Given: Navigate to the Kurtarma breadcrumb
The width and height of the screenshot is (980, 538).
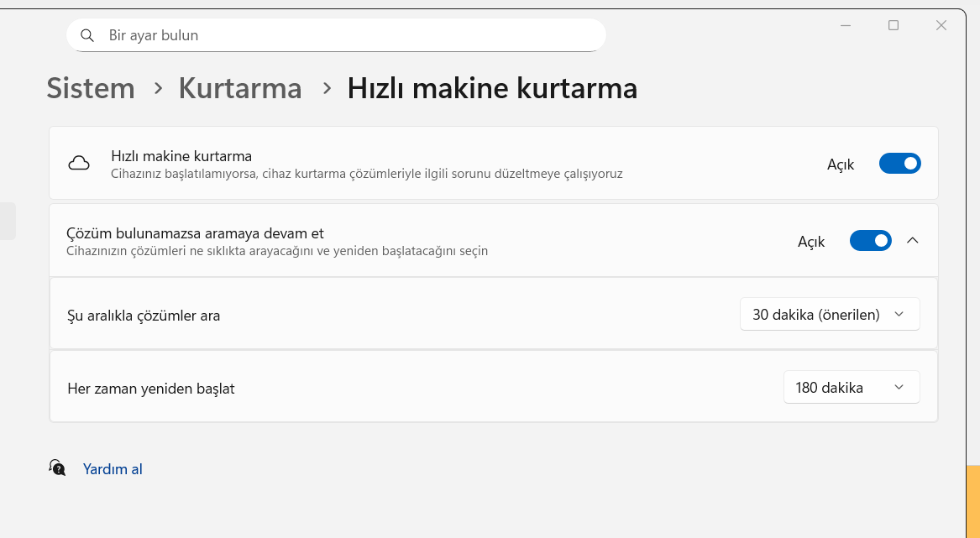Looking at the screenshot, I should point(240,88).
